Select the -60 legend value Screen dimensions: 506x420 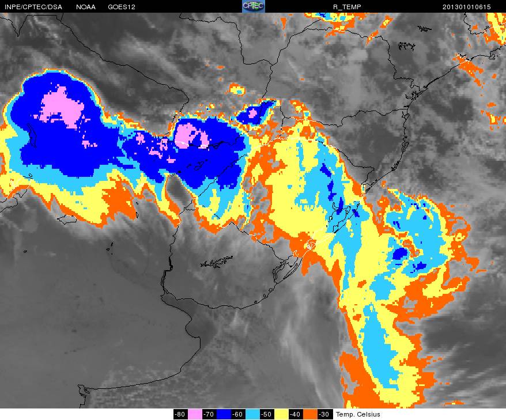tap(238, 414)
